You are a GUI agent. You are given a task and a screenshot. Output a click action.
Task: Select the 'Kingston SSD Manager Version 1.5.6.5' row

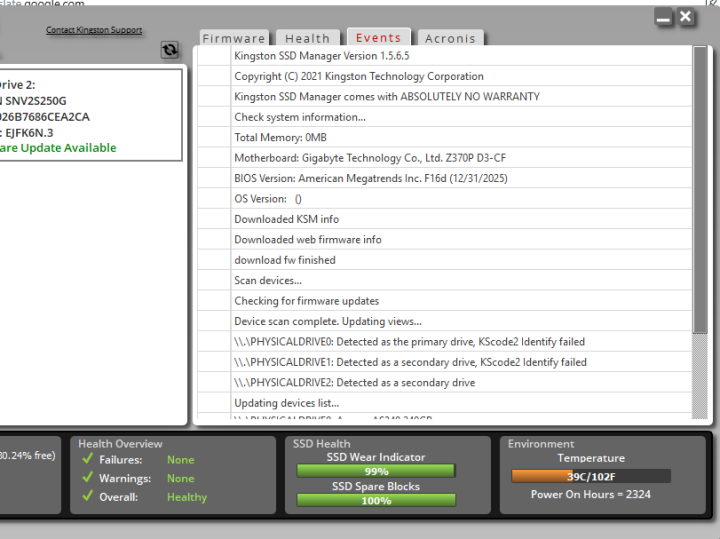pos(444,56)
